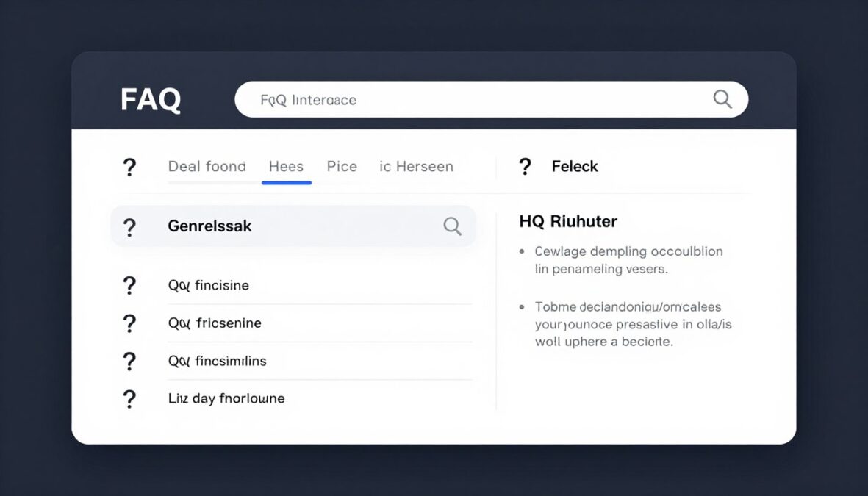Viewport: 868px width, 496px height.
Task: Open the Qaı fricsenine question entry
Action: [x=215, y=323]
